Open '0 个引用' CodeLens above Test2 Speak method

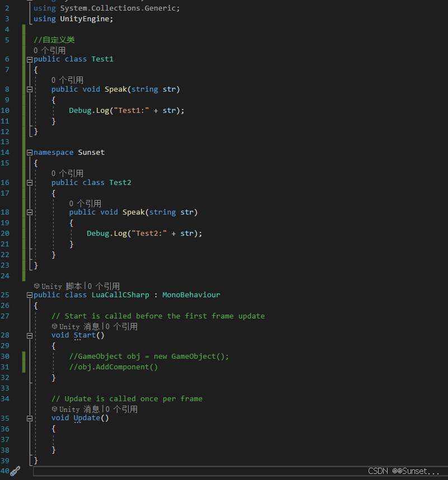tap(85, 203)
